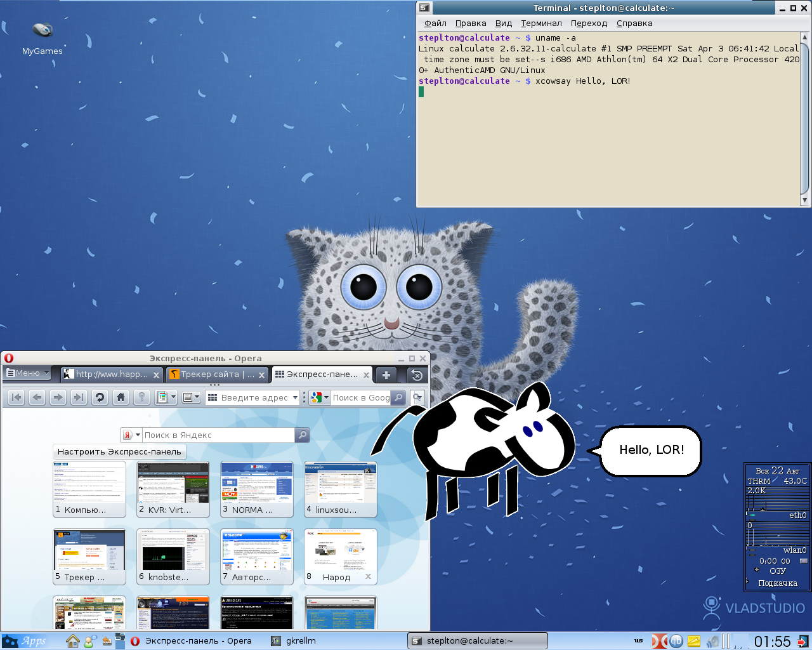Screen dimensions: 812x650
Task: Open the Opera Меню dropdown
Action: coord(27,373)
